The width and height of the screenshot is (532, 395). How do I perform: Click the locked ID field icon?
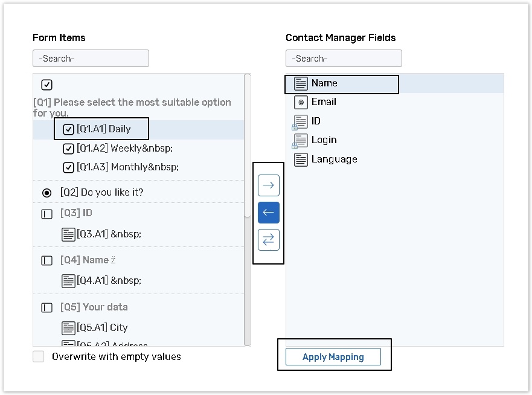point(300,121)
